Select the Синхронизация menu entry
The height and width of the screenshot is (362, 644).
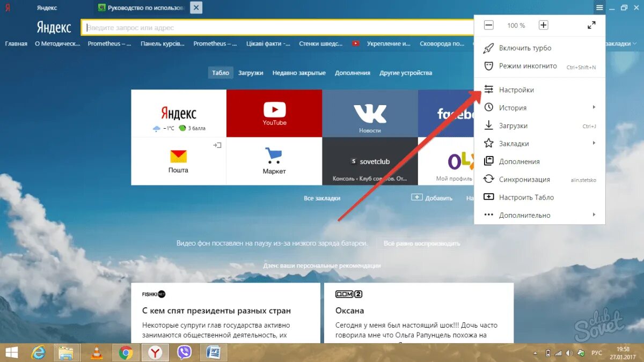click(539, 179)
